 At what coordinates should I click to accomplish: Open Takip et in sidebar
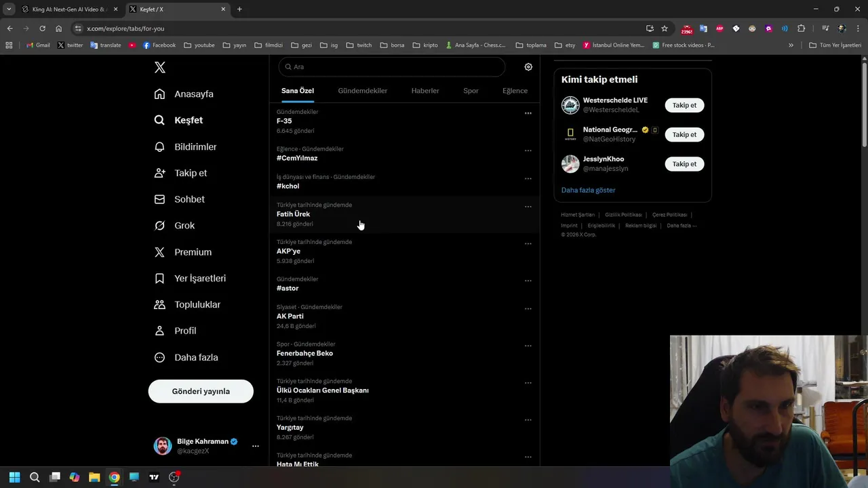181,173
